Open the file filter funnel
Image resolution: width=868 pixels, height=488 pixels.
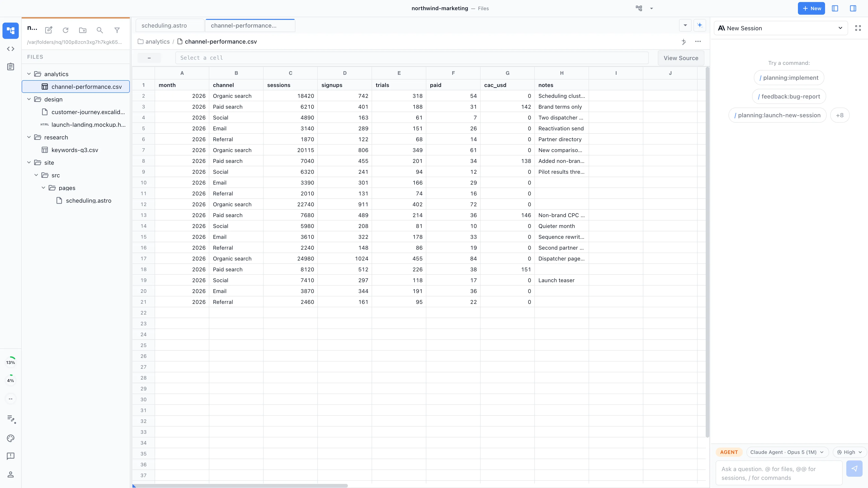117,30
